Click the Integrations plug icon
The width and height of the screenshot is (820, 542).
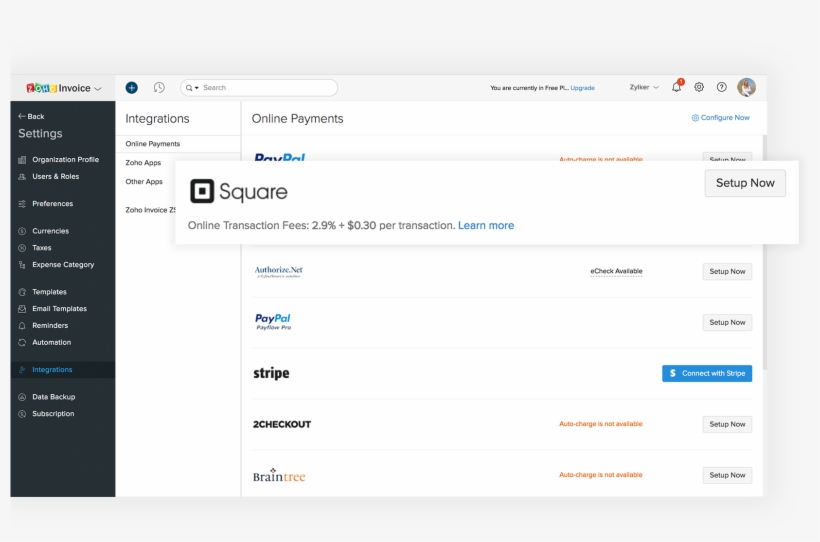click(x=22, y=369)
